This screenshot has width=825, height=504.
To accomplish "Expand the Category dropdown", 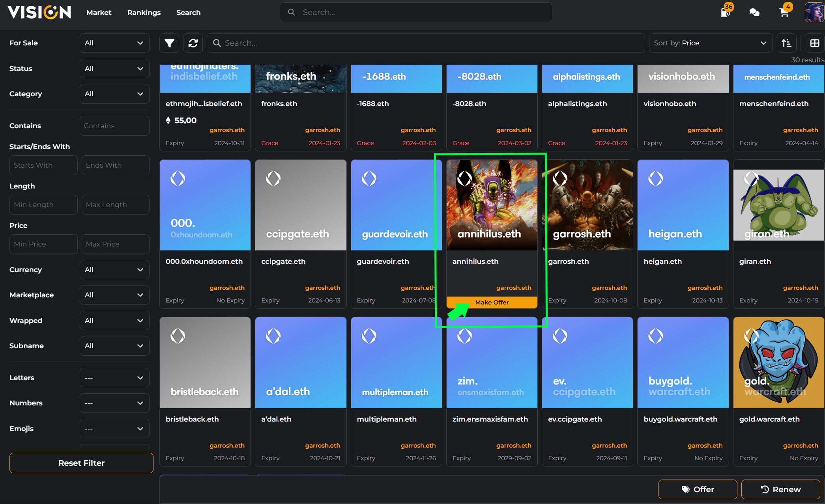I will pos(114,94).
